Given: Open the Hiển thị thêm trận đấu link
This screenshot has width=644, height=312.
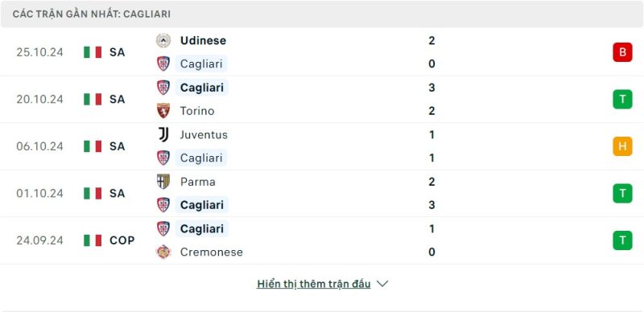Looking at the screenshot, I should [314, 284].
